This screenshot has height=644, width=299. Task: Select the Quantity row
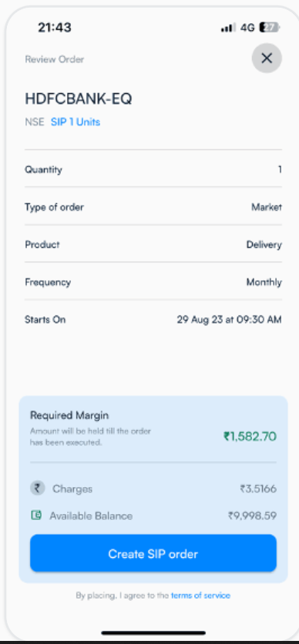(x=153, y=169)
